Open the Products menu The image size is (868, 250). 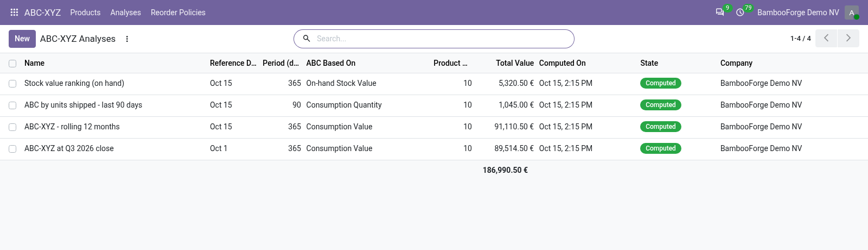(85, 12)
